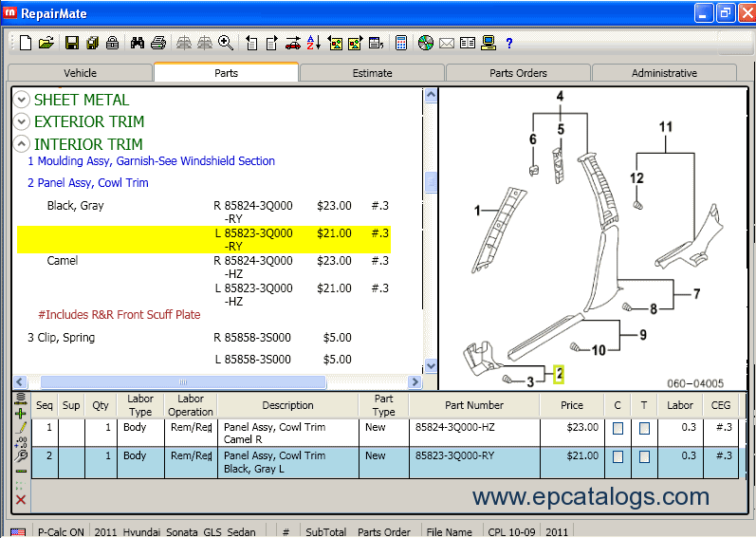
Task: Print using the printer icon
Action: pos(158,43)
